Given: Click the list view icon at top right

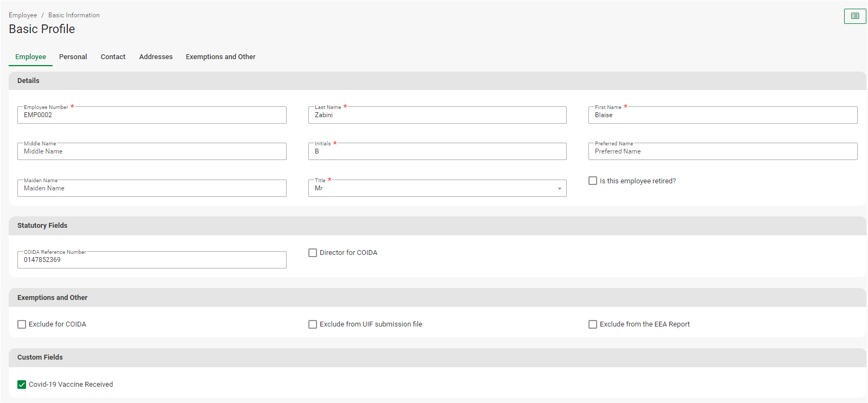Looking at the screenshot, I should pos(855,16).
